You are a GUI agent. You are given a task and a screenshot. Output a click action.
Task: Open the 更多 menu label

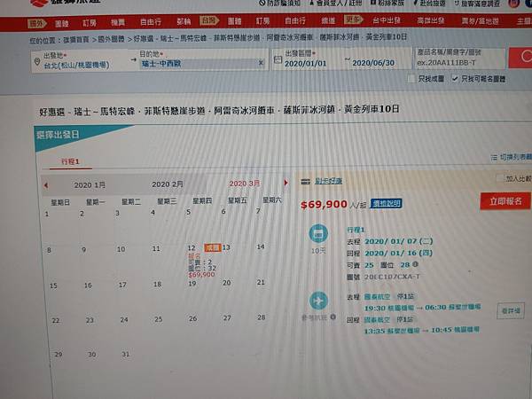tap(353, 20)
